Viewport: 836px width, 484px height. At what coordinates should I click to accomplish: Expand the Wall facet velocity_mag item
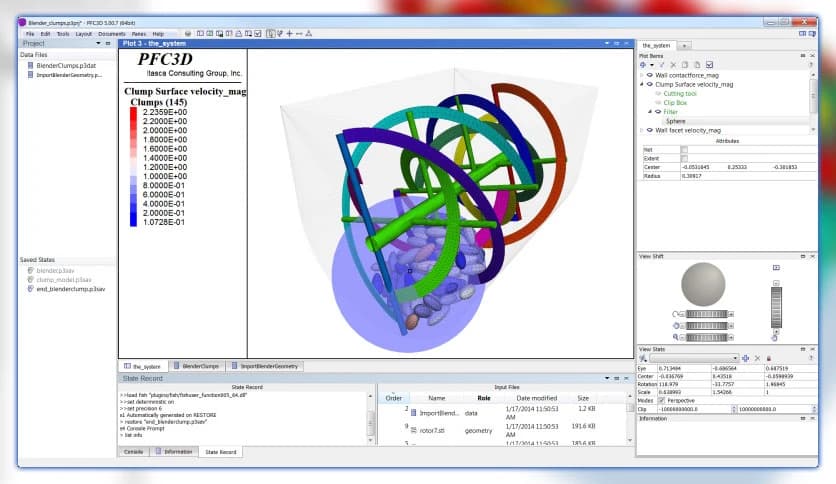click(x=641, y=130)
